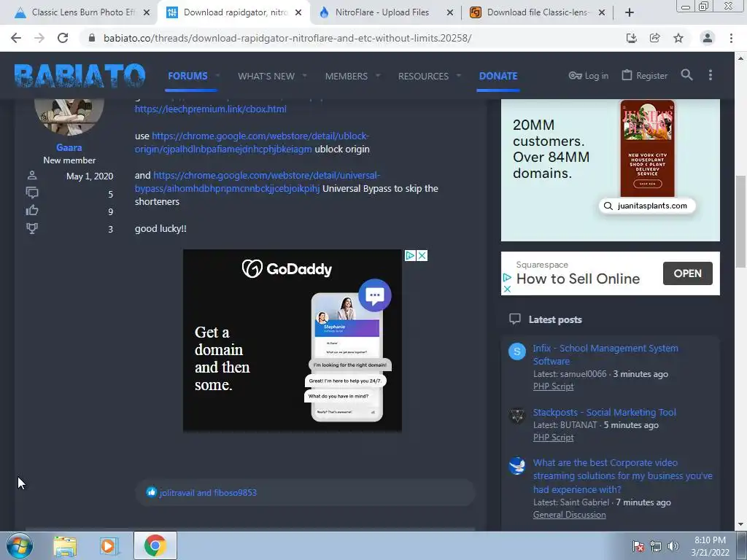Switch to the NitroFlare Upload Files tab
Image resolution: width=747 pixels, height=560 pixels.
click(x=381, y=12)
